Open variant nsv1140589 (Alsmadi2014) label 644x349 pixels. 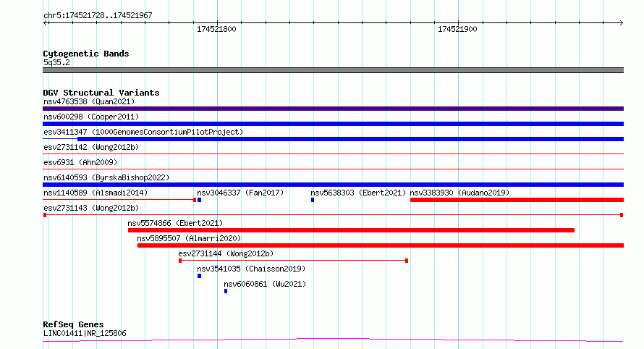click(96, 193)
